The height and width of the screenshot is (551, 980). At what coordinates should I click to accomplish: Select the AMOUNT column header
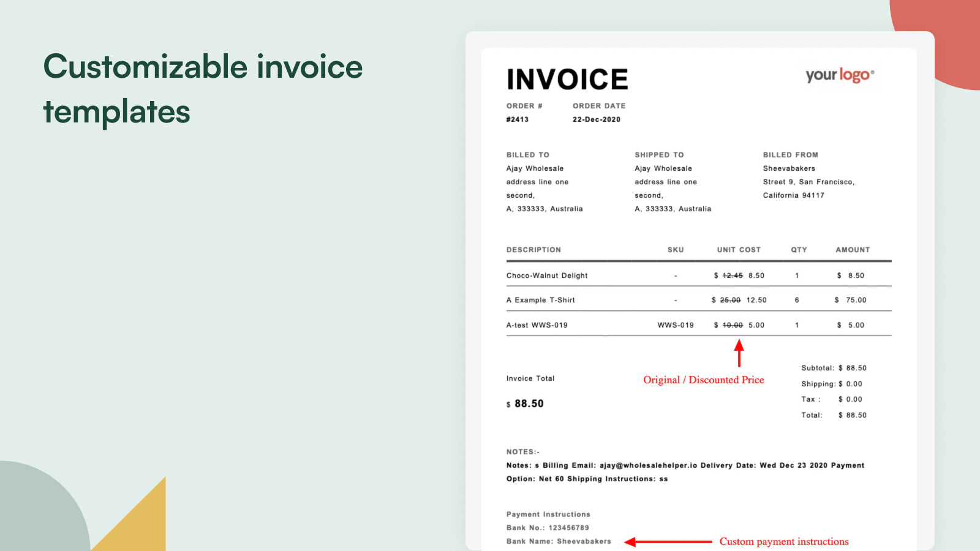853,250
